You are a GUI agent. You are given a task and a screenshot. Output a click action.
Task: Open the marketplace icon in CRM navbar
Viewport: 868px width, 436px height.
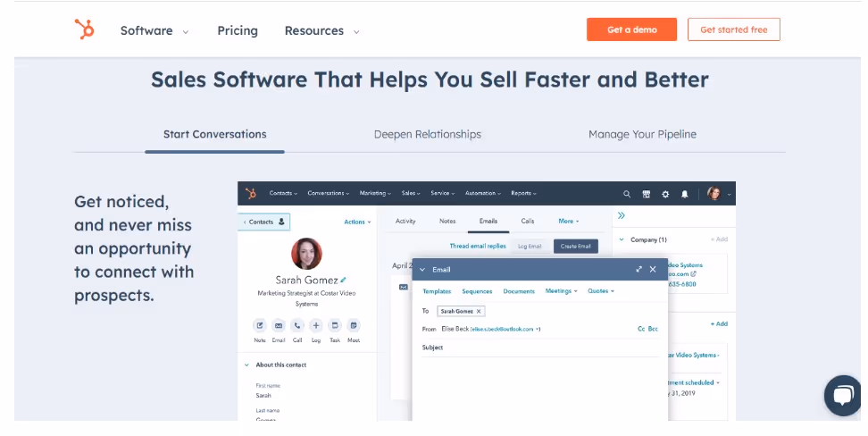646,194
